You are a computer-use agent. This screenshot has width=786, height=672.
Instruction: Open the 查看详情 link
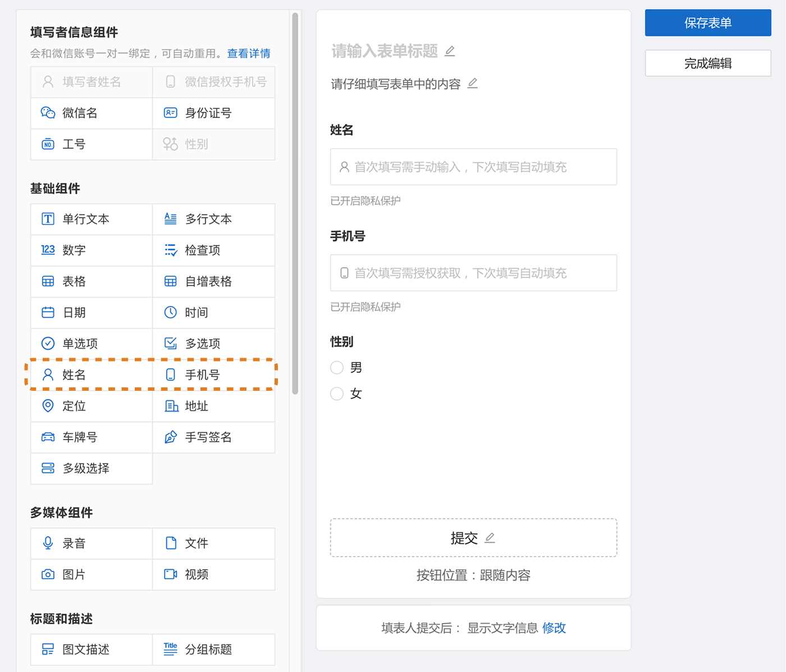point(249,54)
